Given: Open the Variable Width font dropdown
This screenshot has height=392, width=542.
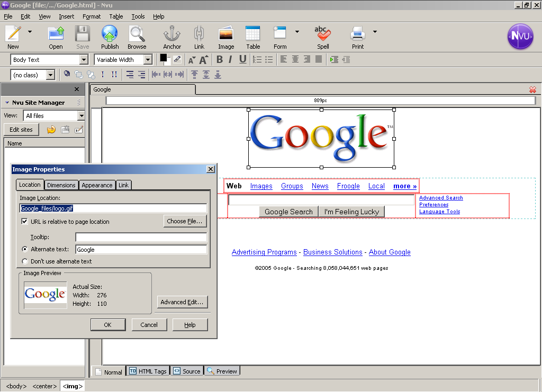Looking at the screenshot, I should [148, 60].
